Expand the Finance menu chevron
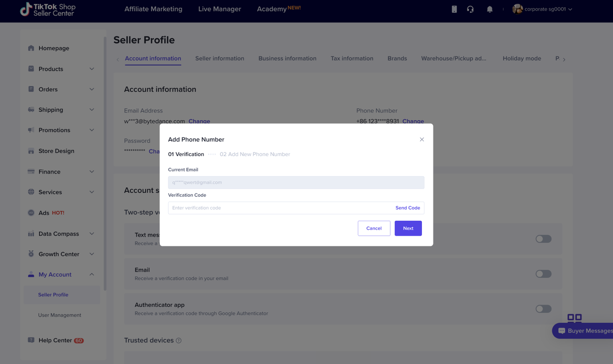The height and width of the screenshot is (364, 613). [91, 171]
